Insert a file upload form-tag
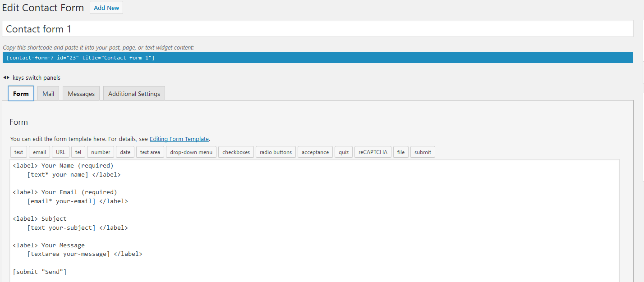The image size is (644, 282). point(400,152)
